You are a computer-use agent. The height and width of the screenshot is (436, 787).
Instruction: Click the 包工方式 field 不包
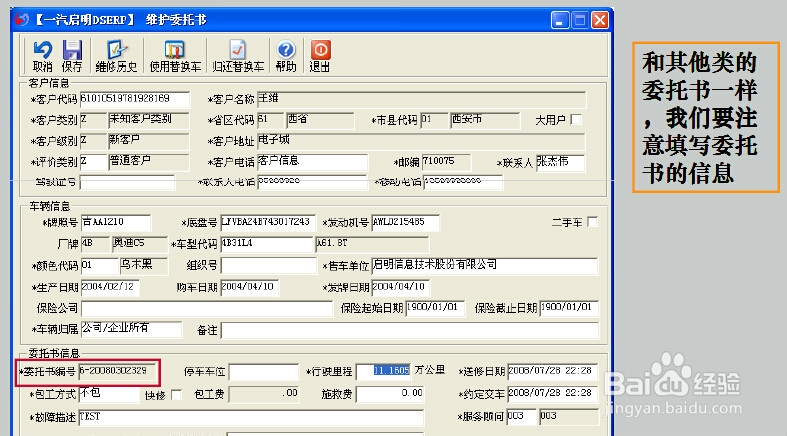[109, 394]
